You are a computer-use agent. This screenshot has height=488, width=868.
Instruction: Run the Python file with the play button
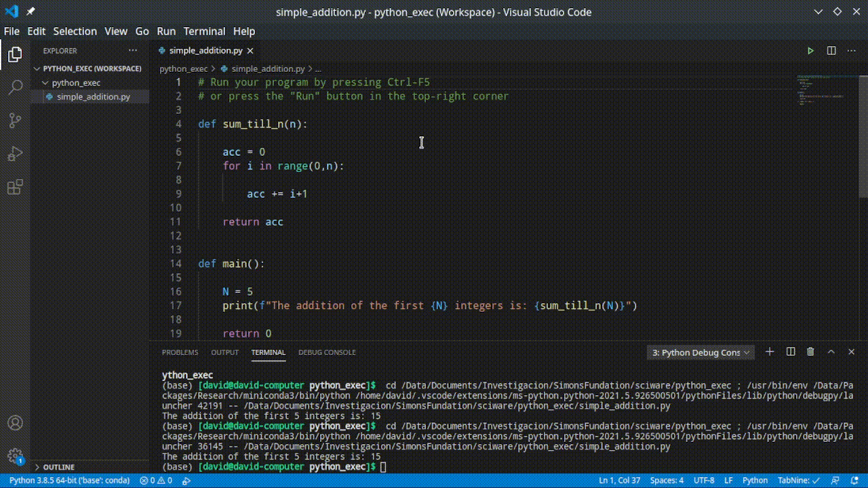point(810,50)
